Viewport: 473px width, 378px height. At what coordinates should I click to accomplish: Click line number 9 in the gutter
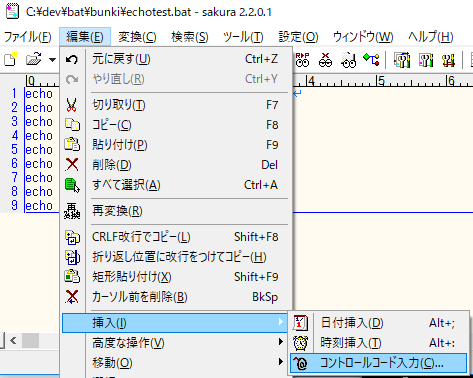click(x=14, y=205)
